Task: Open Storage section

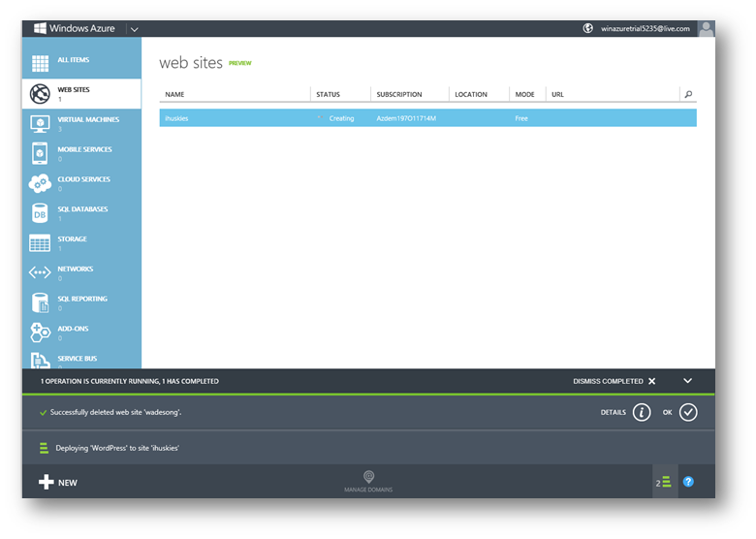Action: (81, 243)
